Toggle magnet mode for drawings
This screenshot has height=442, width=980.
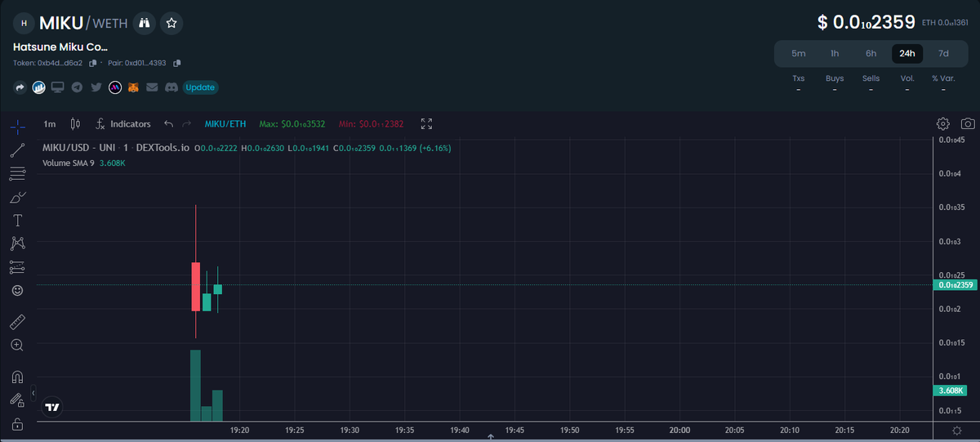[x=17, y=377]
